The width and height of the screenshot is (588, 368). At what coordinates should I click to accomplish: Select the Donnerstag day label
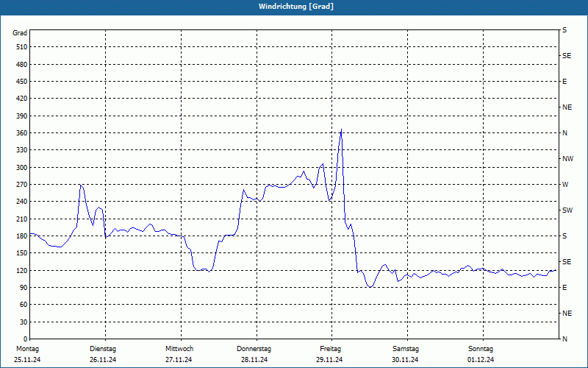(x=254, y=349)
